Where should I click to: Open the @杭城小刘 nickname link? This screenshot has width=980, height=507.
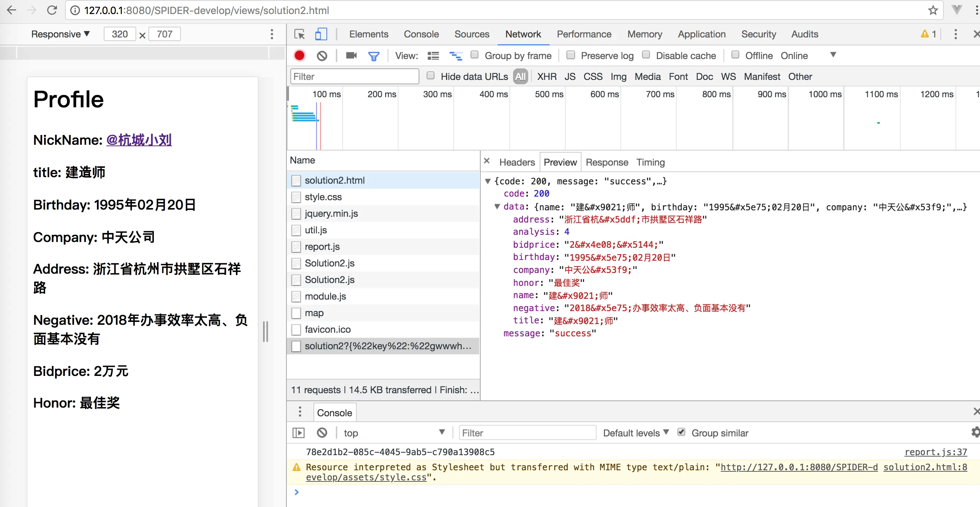[x=139, y=140]
